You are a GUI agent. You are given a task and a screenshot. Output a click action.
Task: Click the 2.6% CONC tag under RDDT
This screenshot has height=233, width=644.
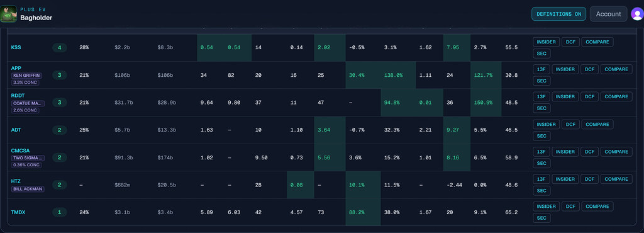click(x=26, y=110)
